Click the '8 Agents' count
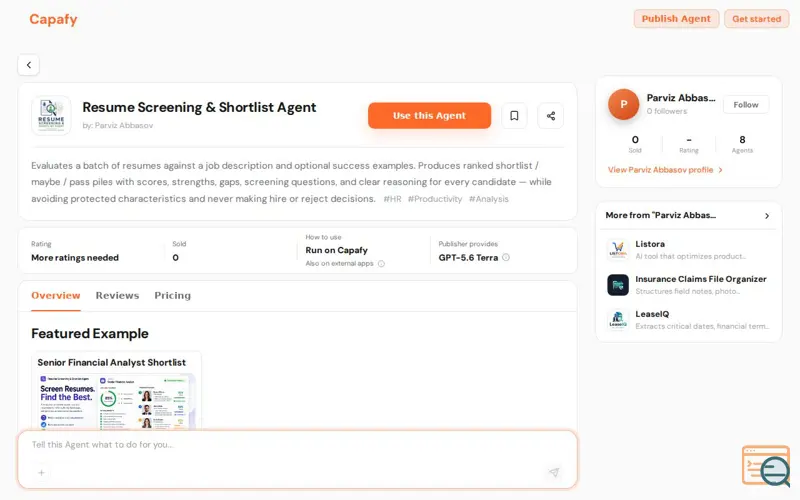Screen dimensions: 800x500 pyautogui.click(x=742, y=144)
